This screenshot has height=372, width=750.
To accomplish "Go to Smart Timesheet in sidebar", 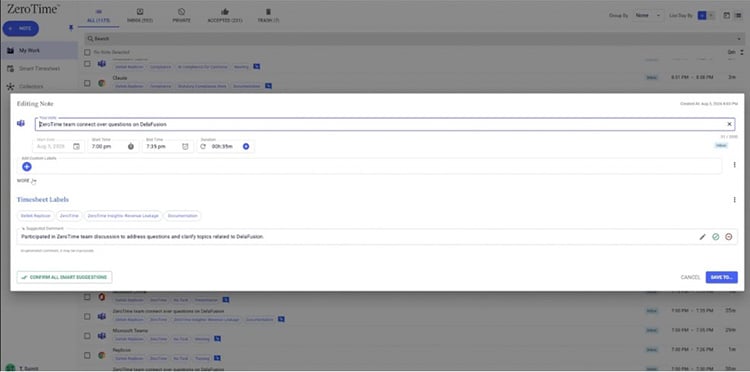I will [x=39, y=68].
